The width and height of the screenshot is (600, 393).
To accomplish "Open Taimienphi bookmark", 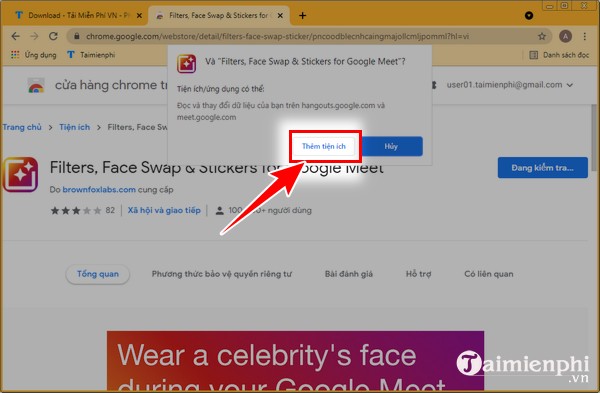I will coord(91,55).
